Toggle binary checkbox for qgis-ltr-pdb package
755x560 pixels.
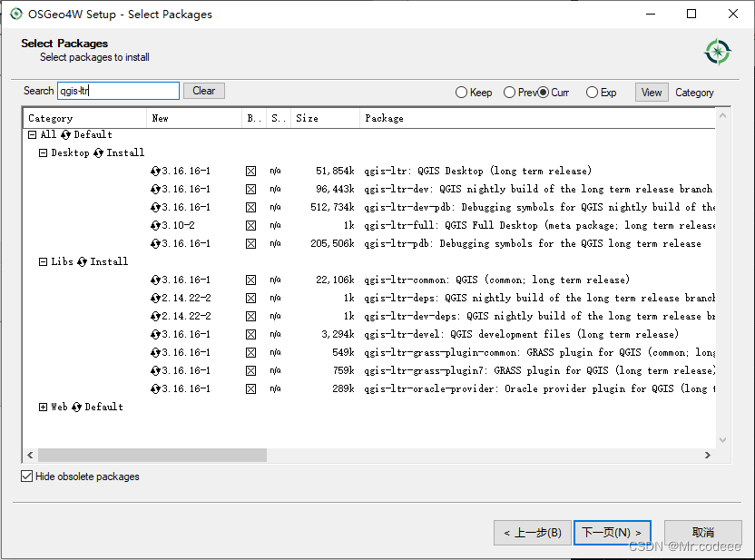250,243
